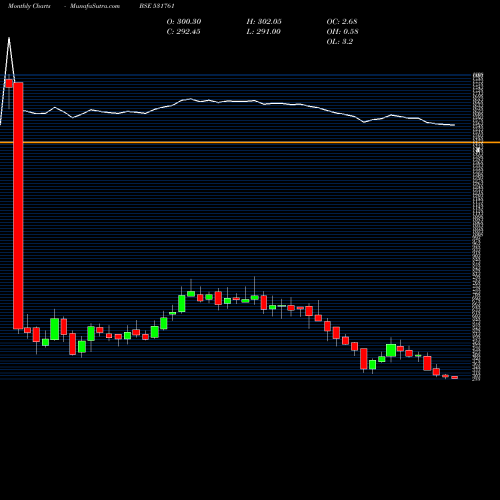Click the OL: 3.2 value

340,42
